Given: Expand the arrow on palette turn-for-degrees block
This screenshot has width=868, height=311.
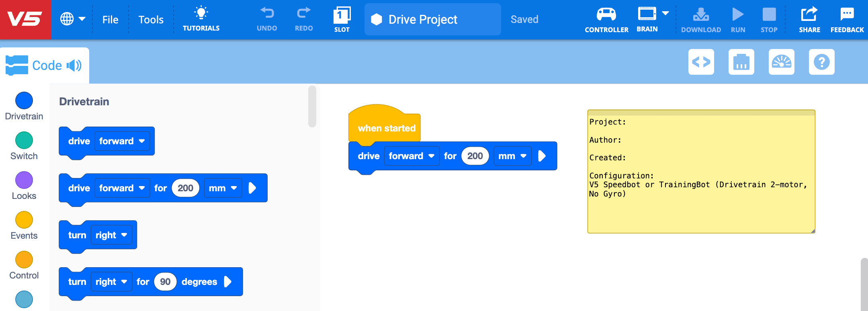Looking at the screenshot, I should 227,282.
